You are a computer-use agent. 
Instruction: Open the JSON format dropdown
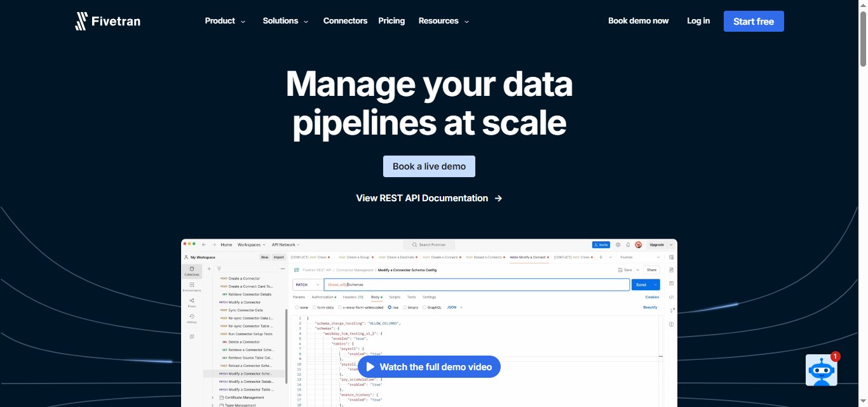pyautogui.click(x=455, y=307)
